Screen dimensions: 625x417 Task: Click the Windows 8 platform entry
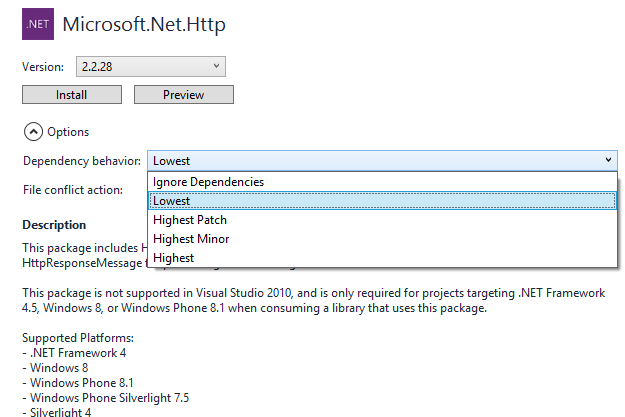(x=55, y=368)
